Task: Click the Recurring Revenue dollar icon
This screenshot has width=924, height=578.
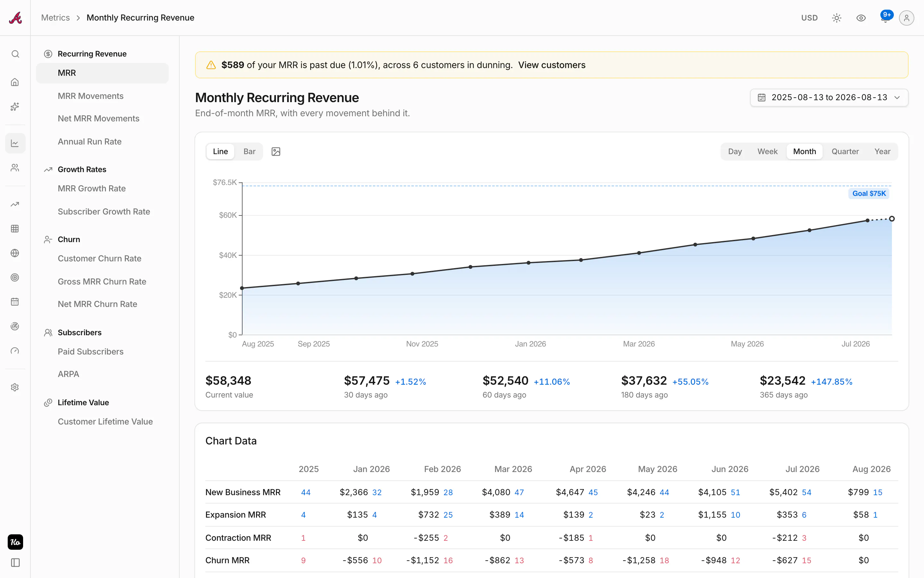Action: (x=48, y=54)
